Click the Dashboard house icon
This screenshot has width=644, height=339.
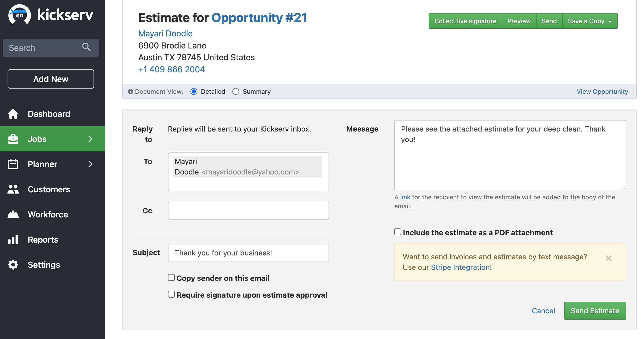click(x=13, y=114)
